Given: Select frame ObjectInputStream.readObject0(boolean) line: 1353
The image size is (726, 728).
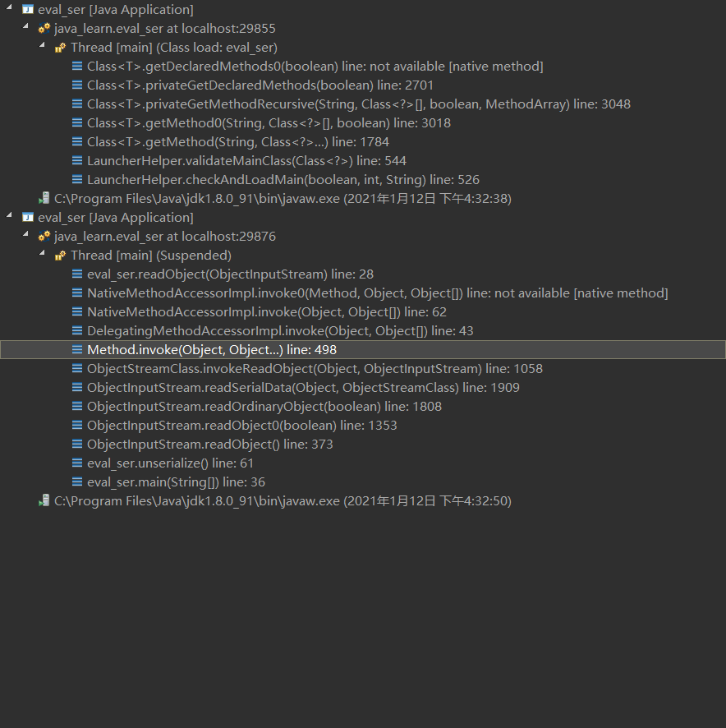Looking at the screenshot, I should coord(241,426).
